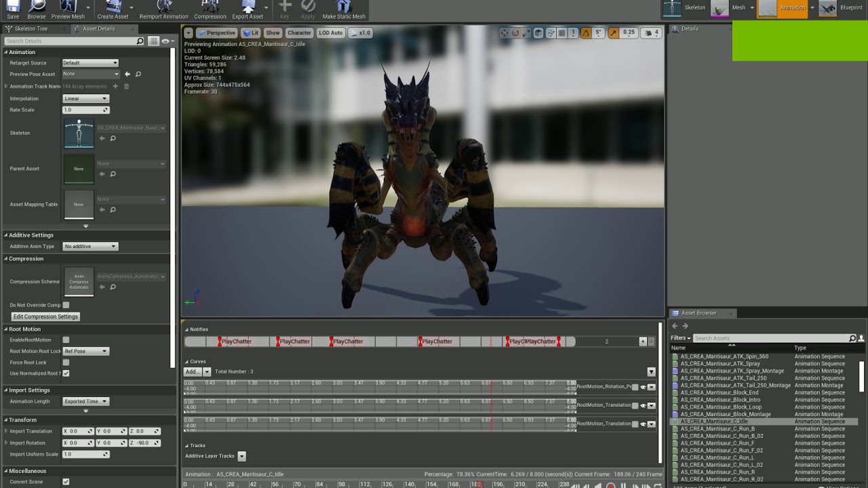
Task: Uncheck Use Normalized Root Motion Scale
Action: (x=66, y=373)
